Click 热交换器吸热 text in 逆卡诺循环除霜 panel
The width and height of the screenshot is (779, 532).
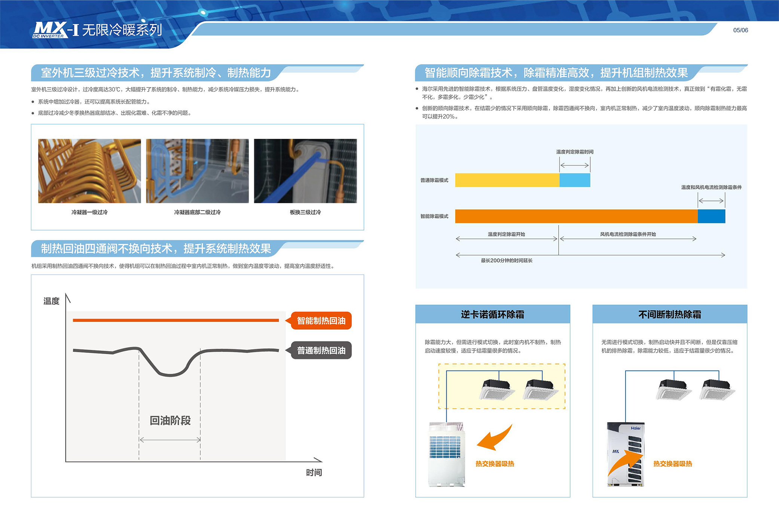(x=495, y=464)
